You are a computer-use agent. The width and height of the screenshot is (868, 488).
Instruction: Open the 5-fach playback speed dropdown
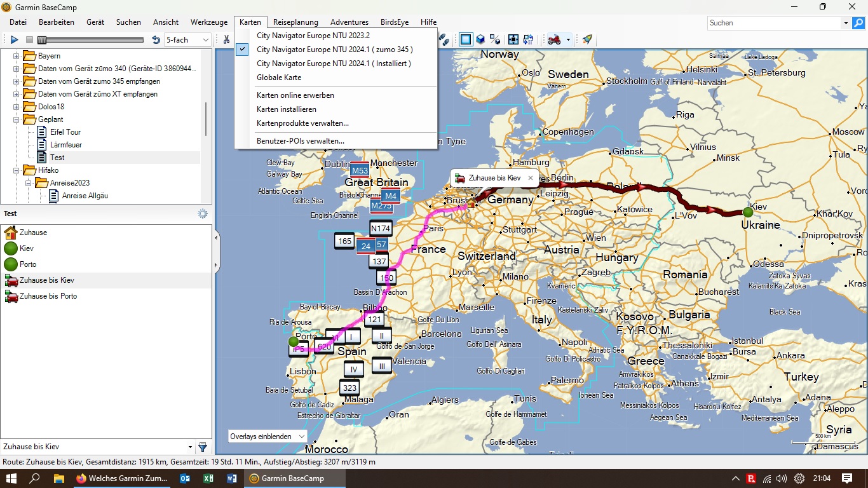[x=187, y=39]
